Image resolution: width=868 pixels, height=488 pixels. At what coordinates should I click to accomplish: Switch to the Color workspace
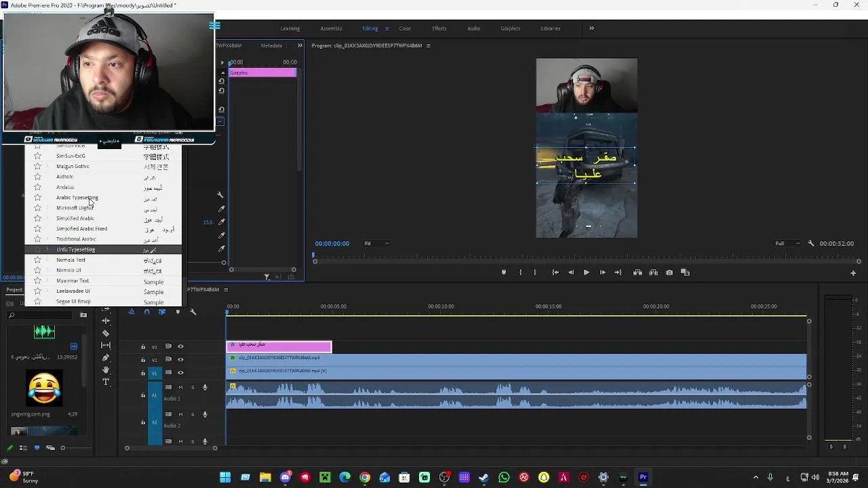pos(405,28)
